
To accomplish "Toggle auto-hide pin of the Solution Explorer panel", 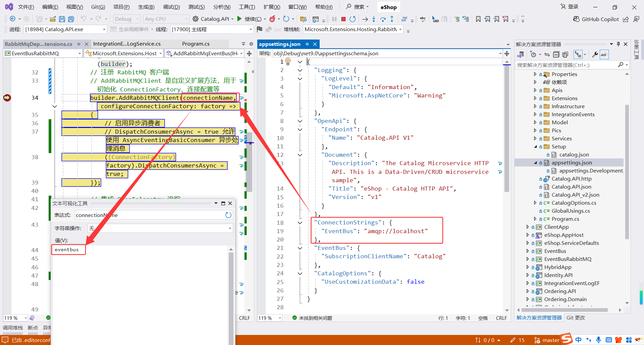I will tap(618, 44).
